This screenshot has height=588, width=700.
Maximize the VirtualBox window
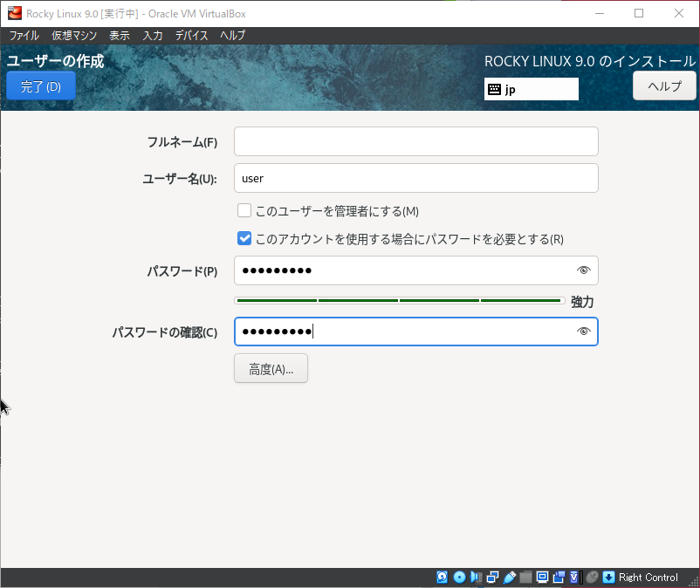pyautogui.click(x=639, y=13)
